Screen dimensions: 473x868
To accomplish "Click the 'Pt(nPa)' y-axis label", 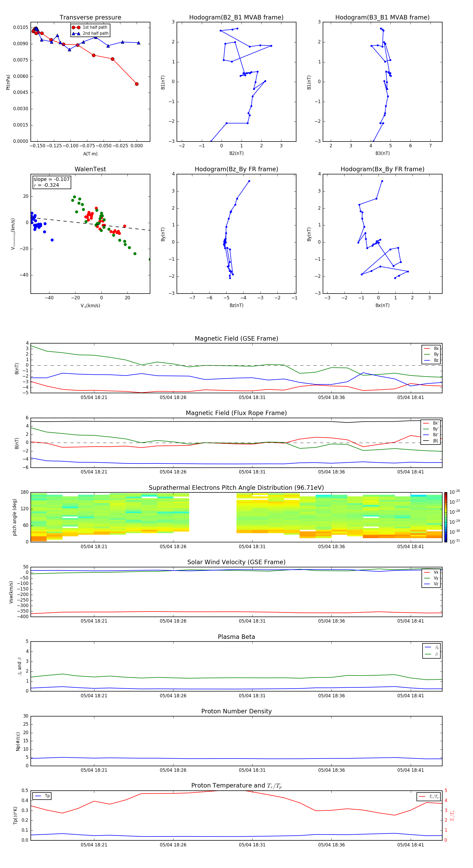I will [x=8, y=82].
